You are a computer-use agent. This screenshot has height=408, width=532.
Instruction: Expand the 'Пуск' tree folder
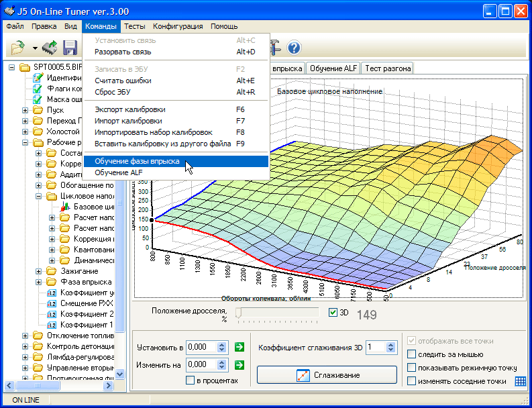(x=25, y=110)
